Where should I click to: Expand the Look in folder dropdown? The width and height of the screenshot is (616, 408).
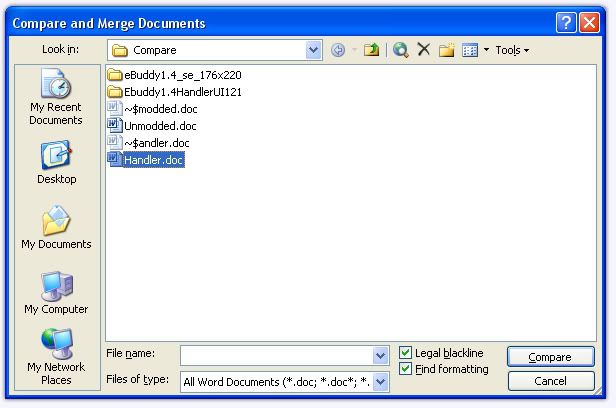click(313, 50)
